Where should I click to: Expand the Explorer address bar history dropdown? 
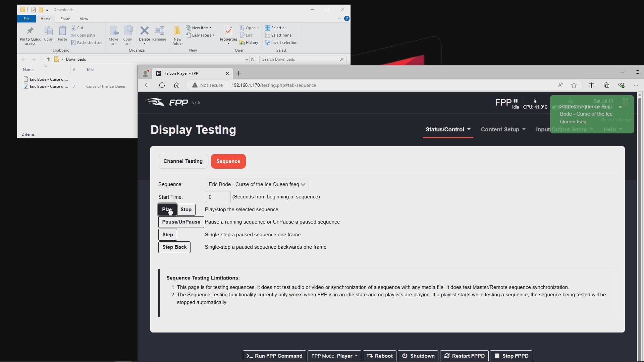(x=247, y=59)
